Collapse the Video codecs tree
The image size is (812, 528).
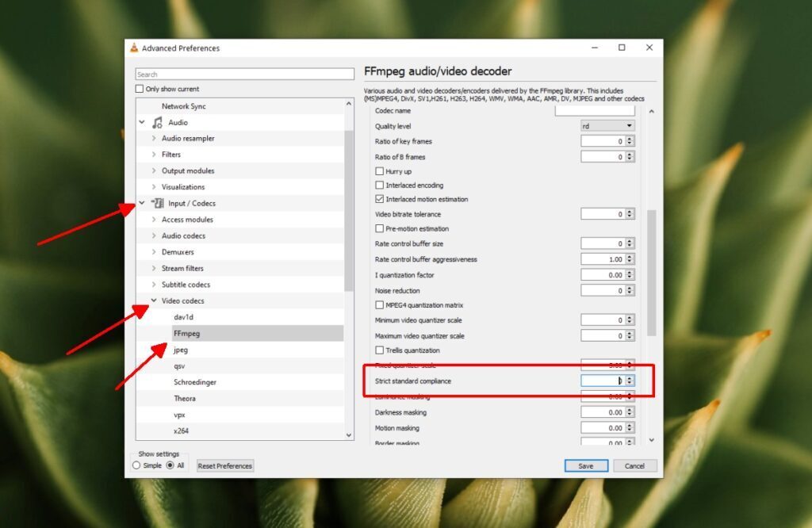(x=153, y=300)
